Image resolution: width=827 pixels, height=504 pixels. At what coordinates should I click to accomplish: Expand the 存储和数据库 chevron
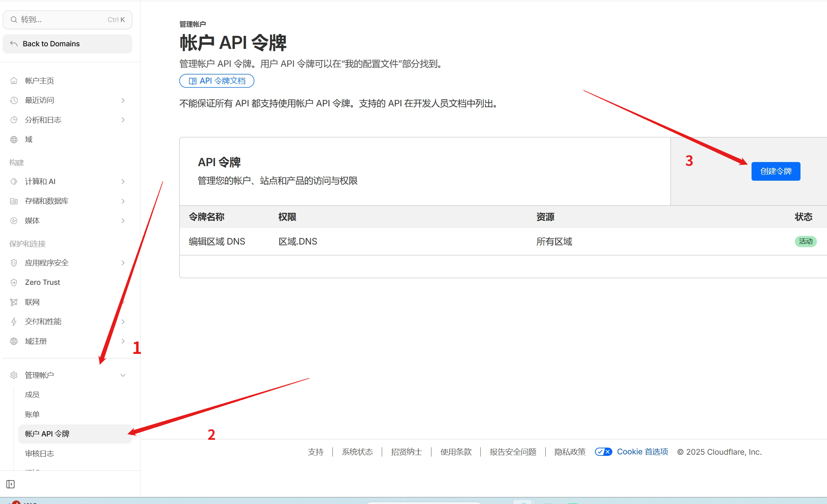pos(123,201)
